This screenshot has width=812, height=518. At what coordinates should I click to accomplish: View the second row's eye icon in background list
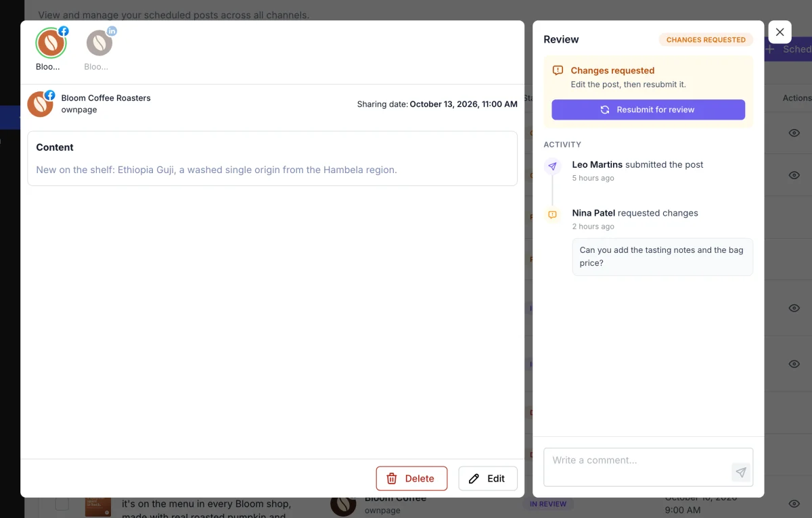tap(794, 175)
